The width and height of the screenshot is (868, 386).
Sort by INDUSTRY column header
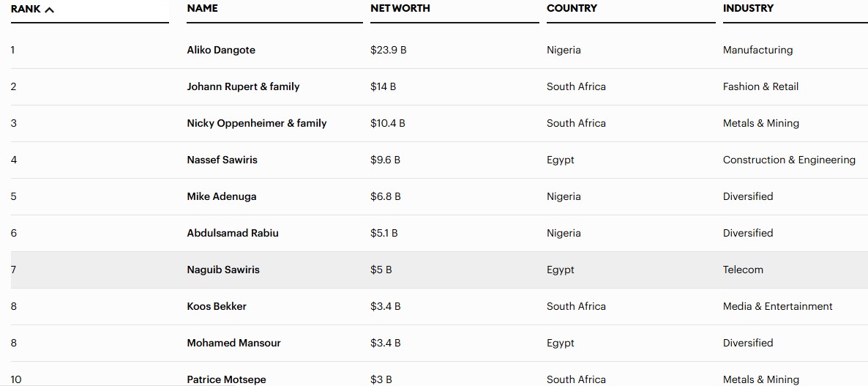748,8
